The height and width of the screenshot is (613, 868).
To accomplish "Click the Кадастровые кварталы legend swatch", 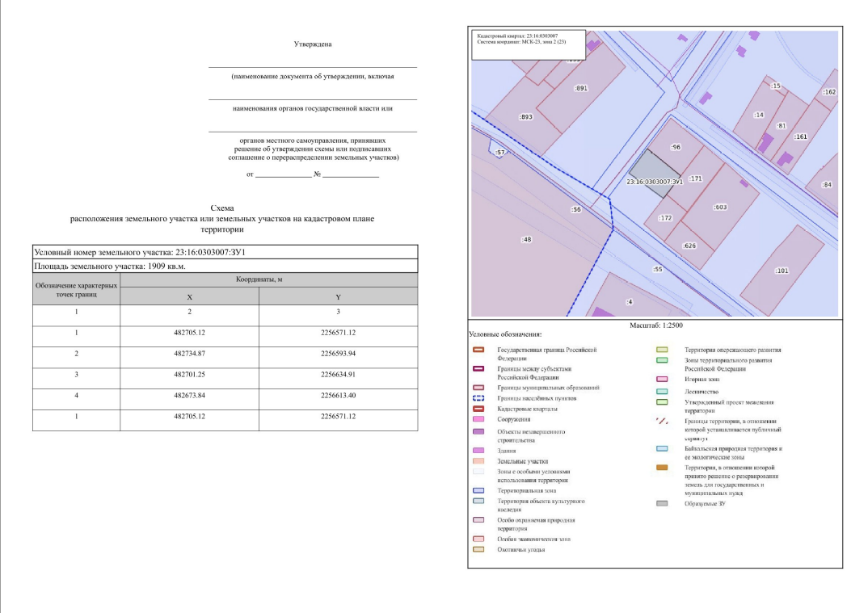I will click(x=478, y=409).
